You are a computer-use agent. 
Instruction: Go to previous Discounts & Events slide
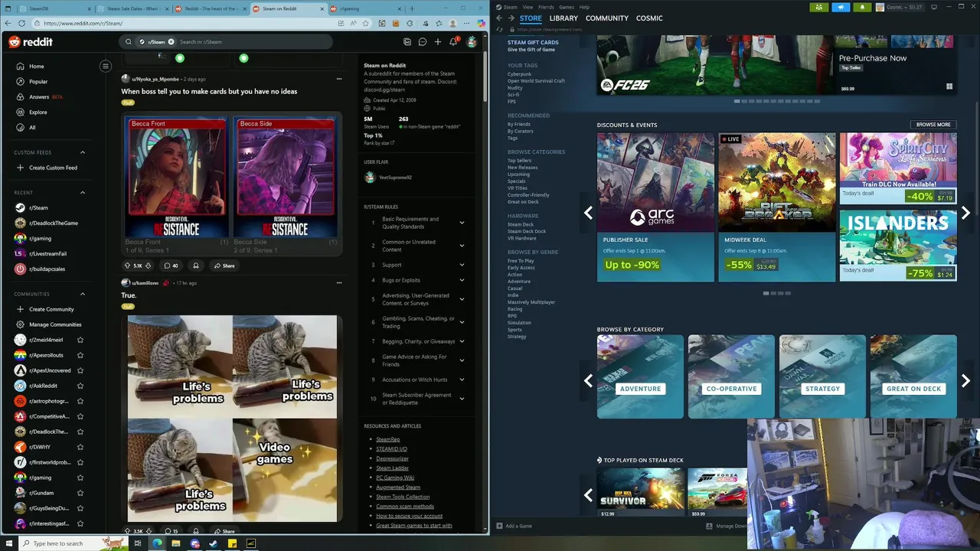pyautogui.click(x=588, y=213)
